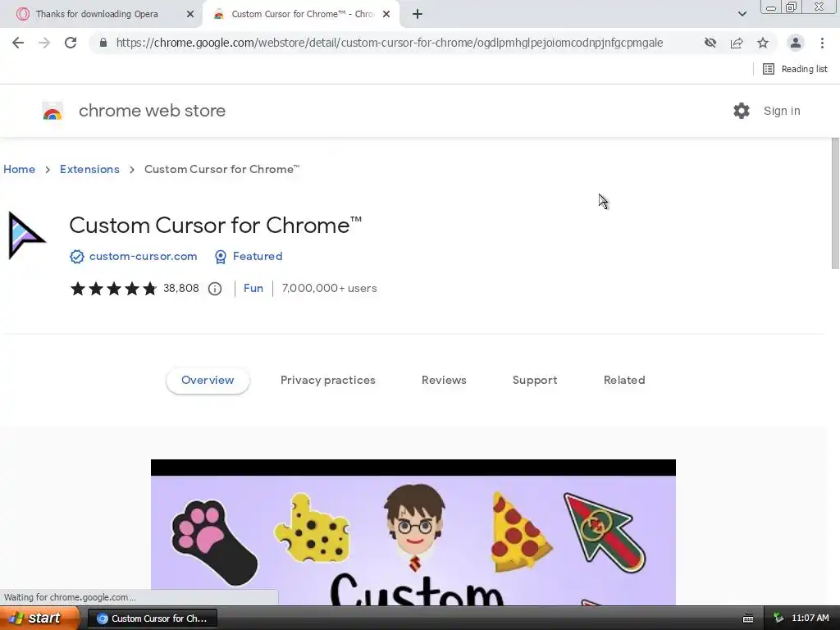Click the browser forward arrow
This screenshot has height=630, width=840.
(44, 43)
